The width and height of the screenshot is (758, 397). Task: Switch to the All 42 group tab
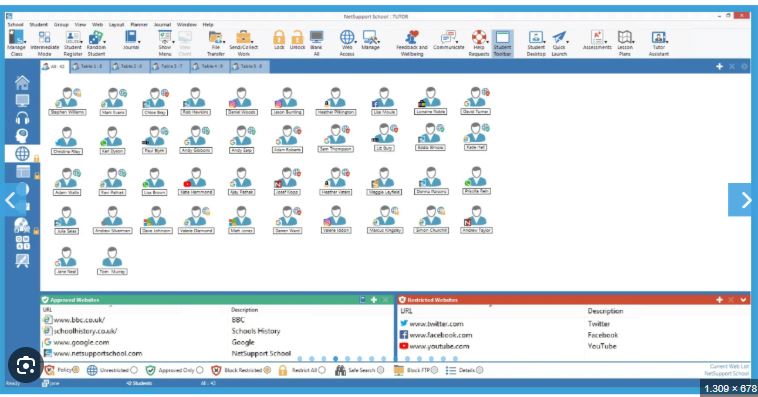coord(54,66)
